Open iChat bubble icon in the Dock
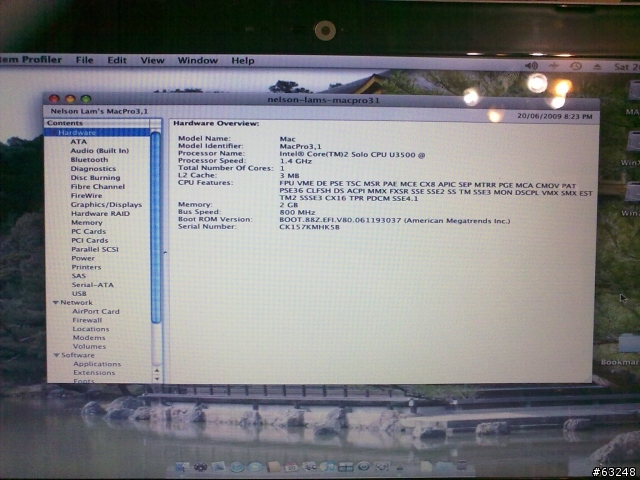This screenshot has width=640, height=480. tap(255, 467)
